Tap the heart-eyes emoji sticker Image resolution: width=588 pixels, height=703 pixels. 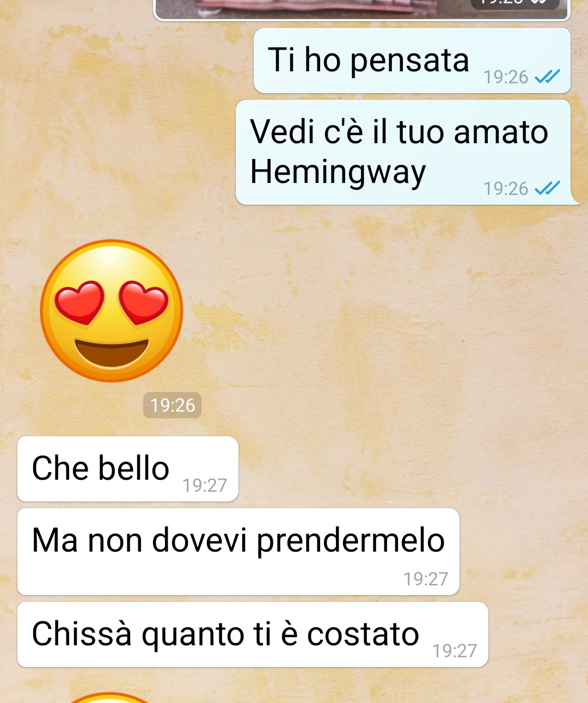[112, 311]
